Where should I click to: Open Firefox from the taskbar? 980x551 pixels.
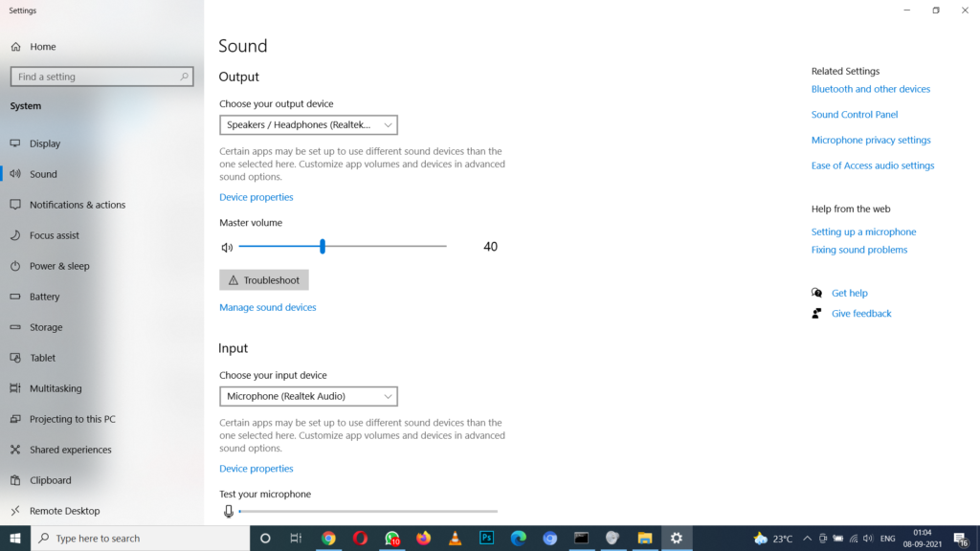[424, 538]
